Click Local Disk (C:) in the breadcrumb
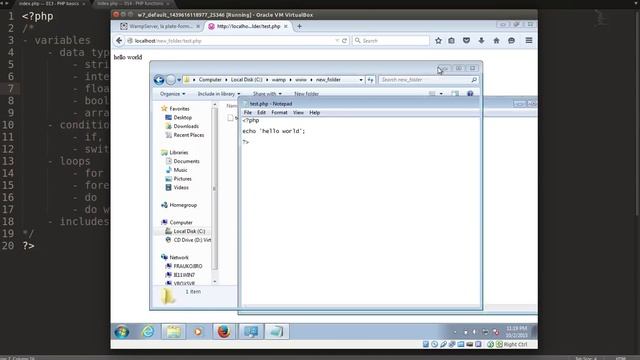The width and height of the screenshot is (640, 360). pyautogui.click(x=247, y=80)
